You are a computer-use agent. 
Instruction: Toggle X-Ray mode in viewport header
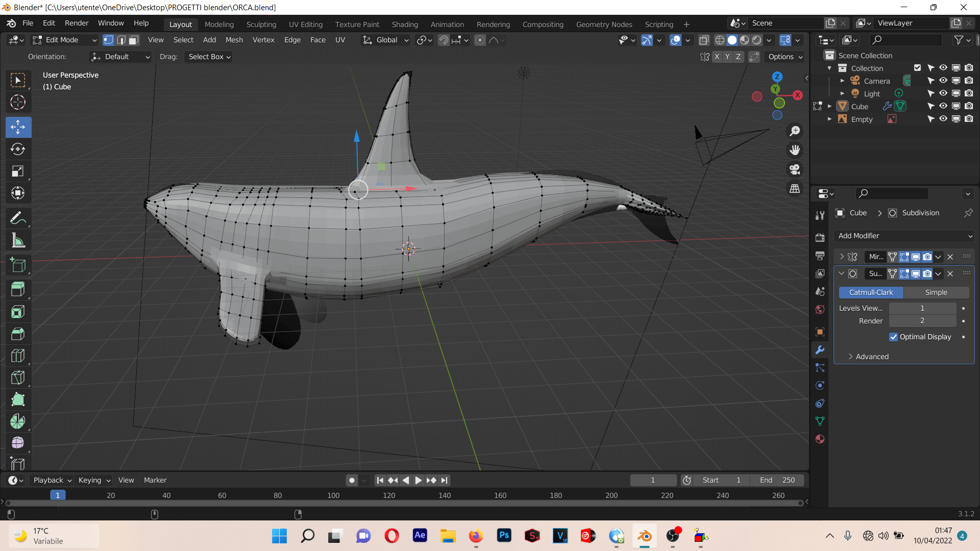tap(704, 40)
